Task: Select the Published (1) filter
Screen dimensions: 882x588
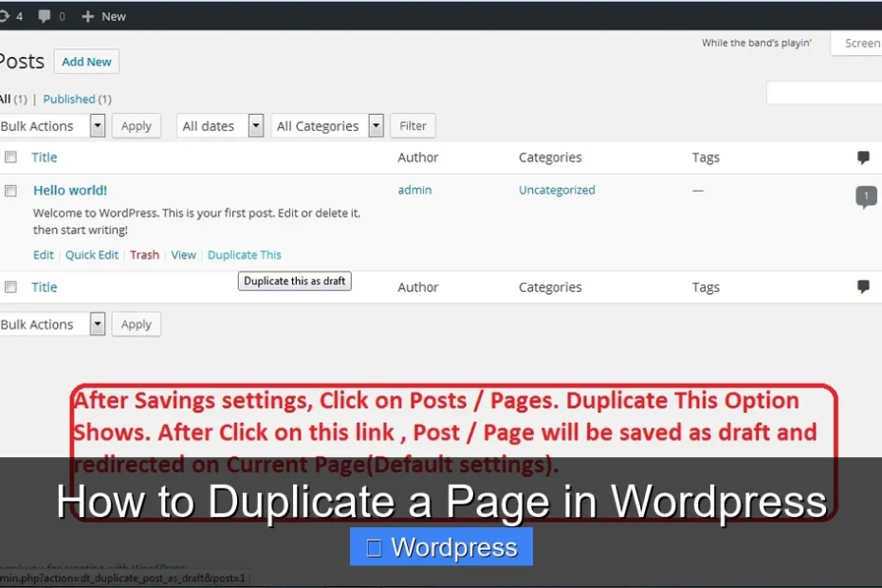Action: click(77, 99)
